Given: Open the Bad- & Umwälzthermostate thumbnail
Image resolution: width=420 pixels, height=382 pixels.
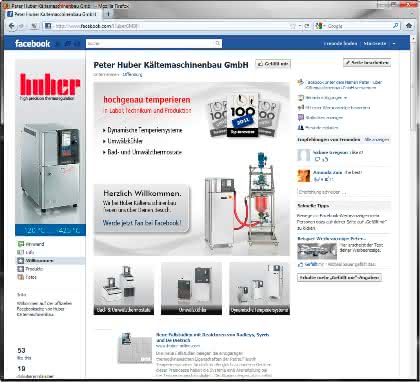Looking at the screenshot, I should click(124, 288).
